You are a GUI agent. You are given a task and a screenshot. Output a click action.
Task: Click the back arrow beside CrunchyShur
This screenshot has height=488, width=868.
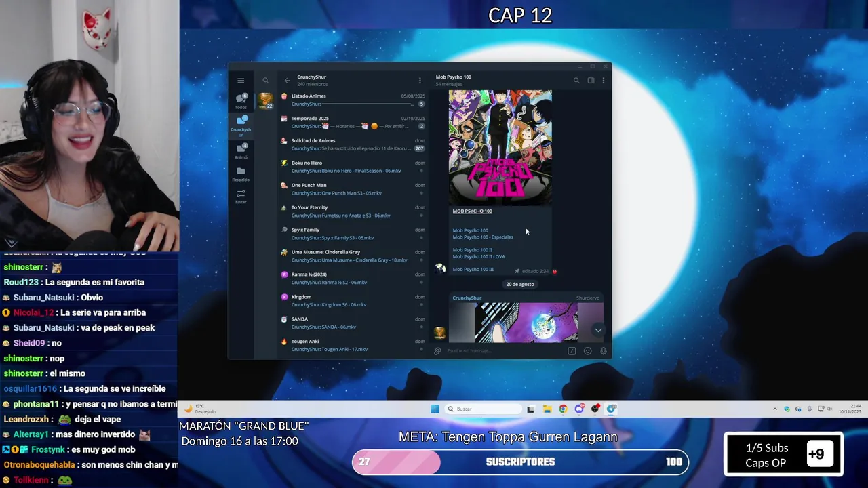point(287,80)
